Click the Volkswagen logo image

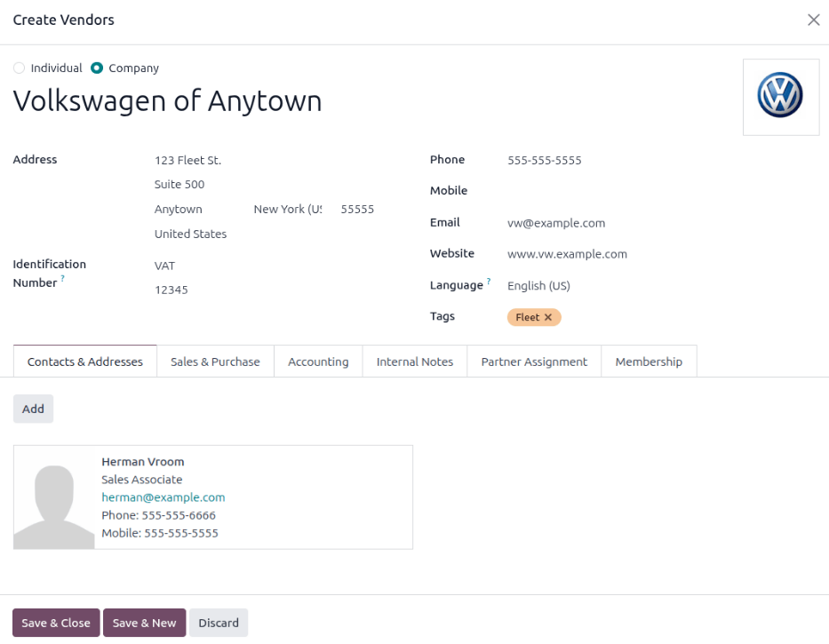(780, 97)
